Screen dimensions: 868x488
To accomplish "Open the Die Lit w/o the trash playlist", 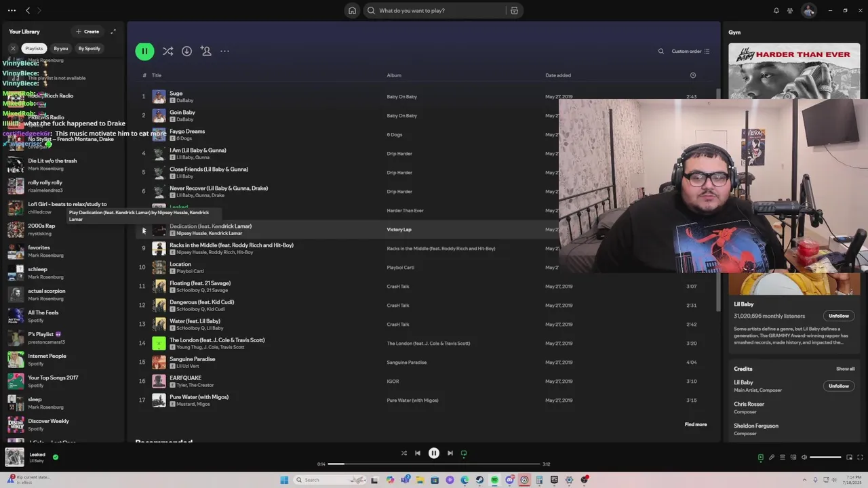I will (x=64, y=165).
